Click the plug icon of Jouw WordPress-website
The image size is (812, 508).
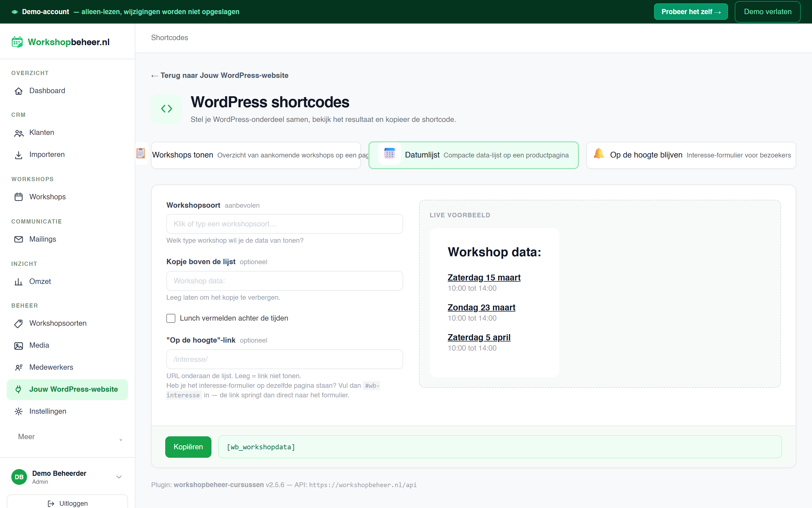click(18, 389)
